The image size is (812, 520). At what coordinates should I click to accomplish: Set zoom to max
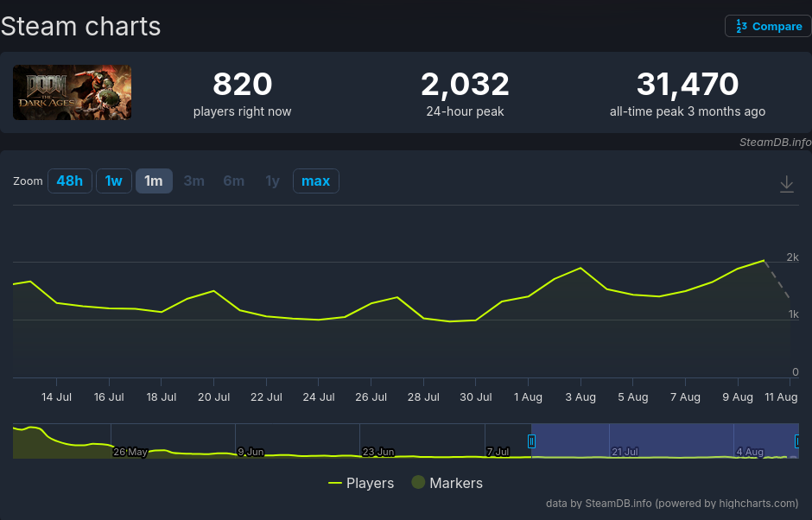316,181
